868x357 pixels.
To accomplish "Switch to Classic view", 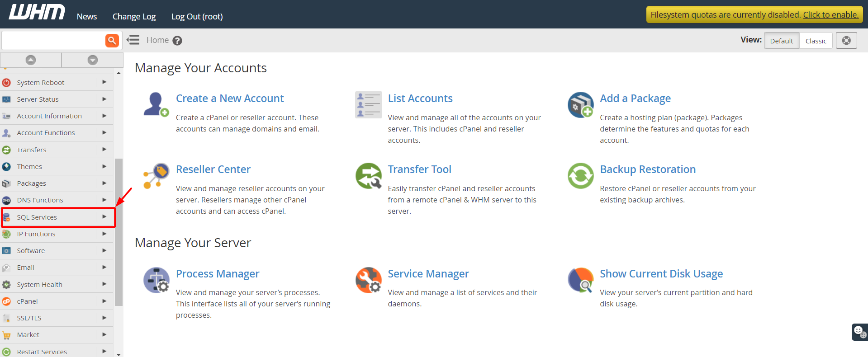I will click(816, 41).
